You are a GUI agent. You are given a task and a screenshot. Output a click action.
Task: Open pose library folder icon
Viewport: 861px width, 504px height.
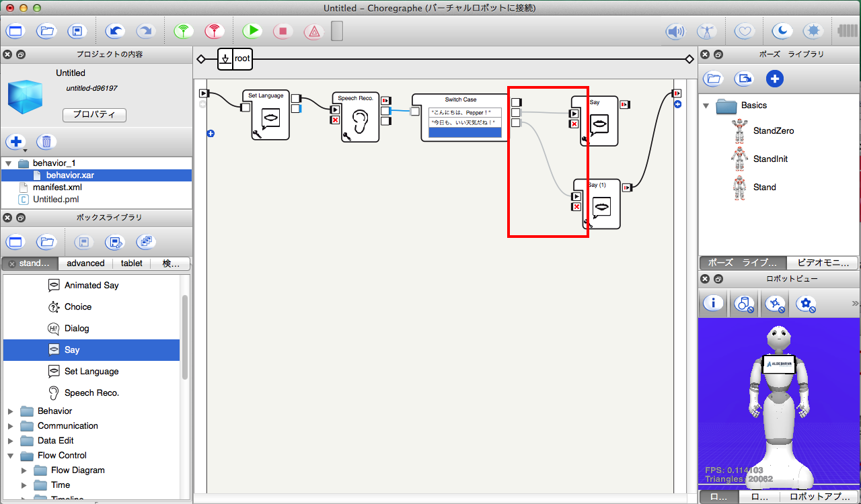click(714, 79)
